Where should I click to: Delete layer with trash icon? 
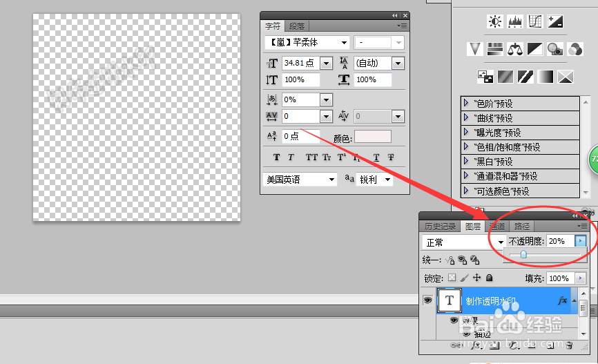point(570,345)
